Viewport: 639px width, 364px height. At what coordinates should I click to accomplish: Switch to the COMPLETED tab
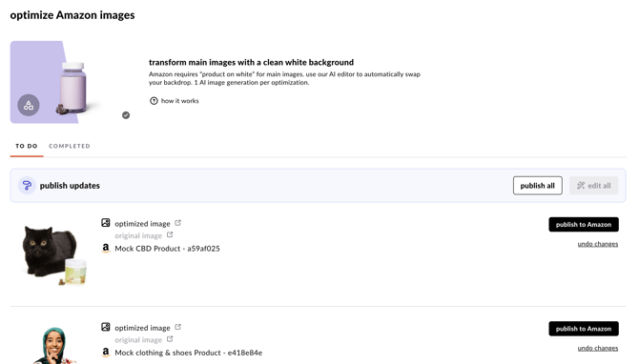70,146
